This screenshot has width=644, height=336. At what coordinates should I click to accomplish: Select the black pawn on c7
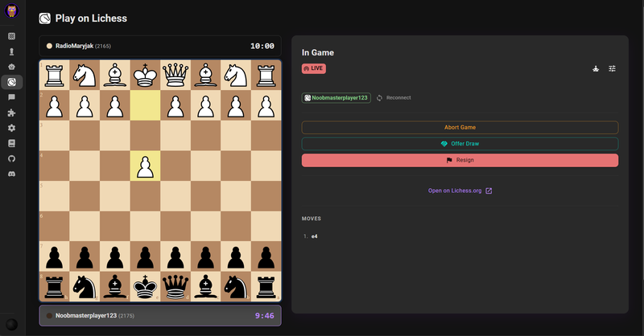pyautogui.click(x=206, y=256)
